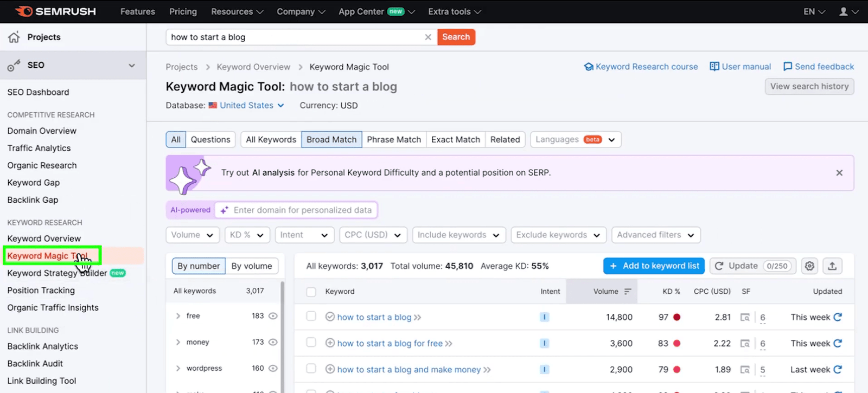Screen dimensions: 868x393
Task: Click Intent badge for 'how to start a blog for free'
Action: click(545, 343)
